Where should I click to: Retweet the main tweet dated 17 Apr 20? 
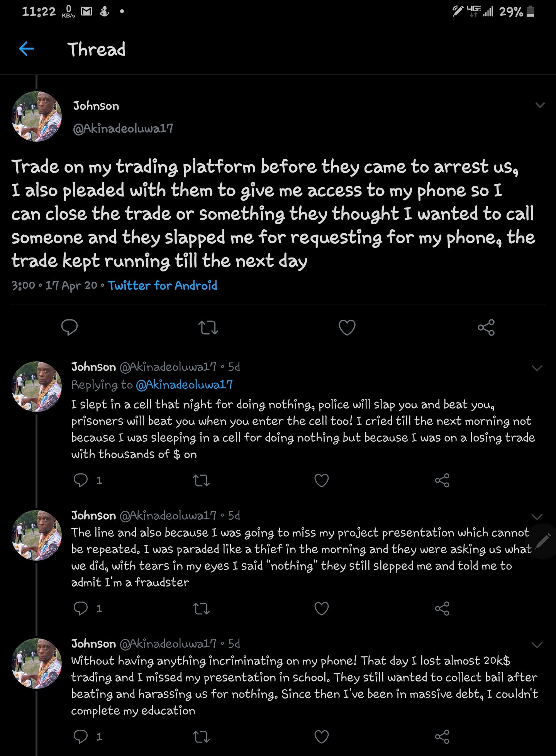pyautogui.click(x=208, y=328)
